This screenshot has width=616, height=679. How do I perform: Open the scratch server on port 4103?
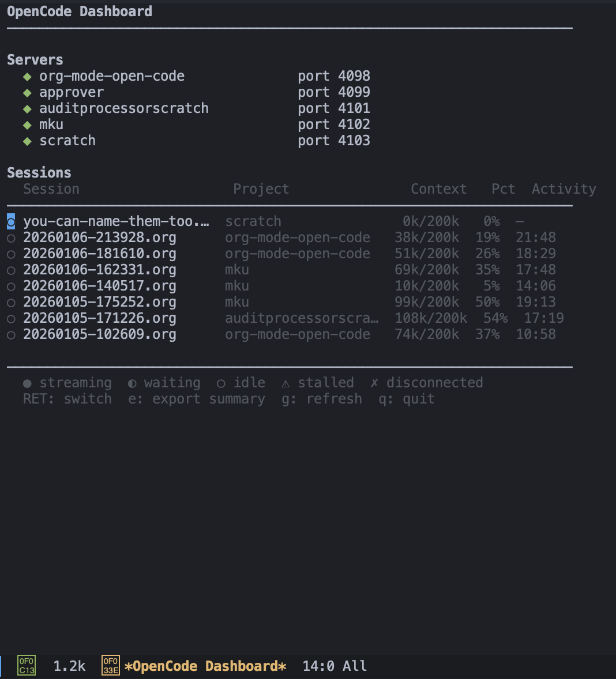tap(67, 141)
